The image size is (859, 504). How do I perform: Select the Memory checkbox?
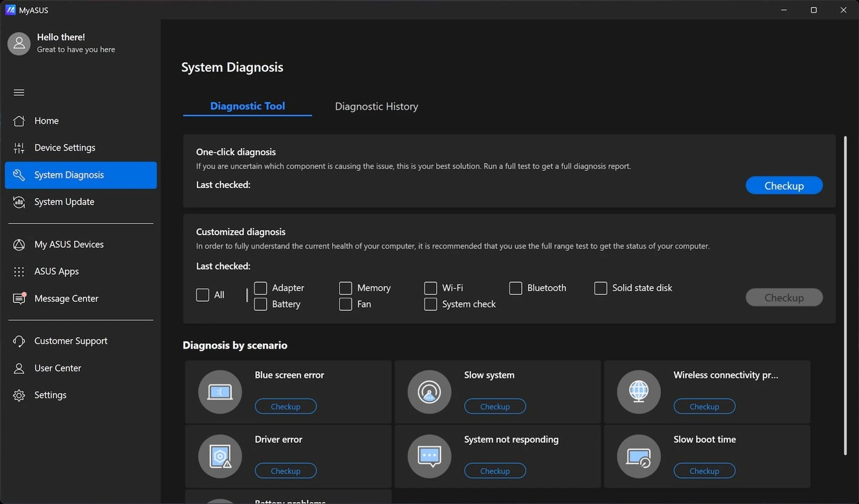(345, 288)
